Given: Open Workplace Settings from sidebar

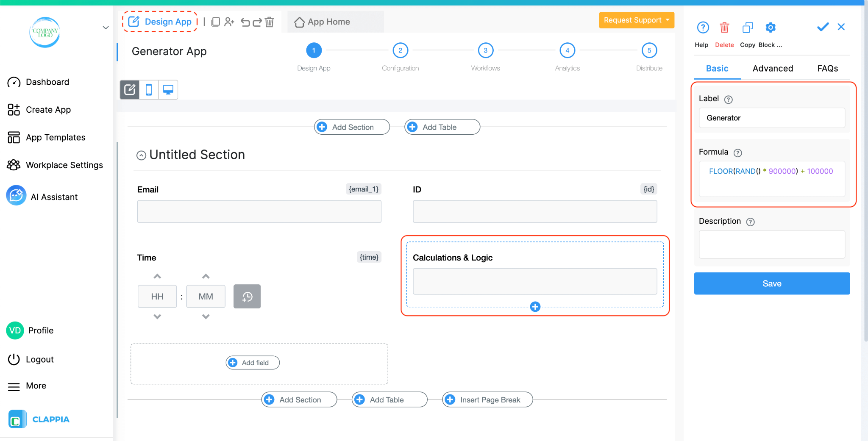Looking at the screenshot, I should click(55, 165).
